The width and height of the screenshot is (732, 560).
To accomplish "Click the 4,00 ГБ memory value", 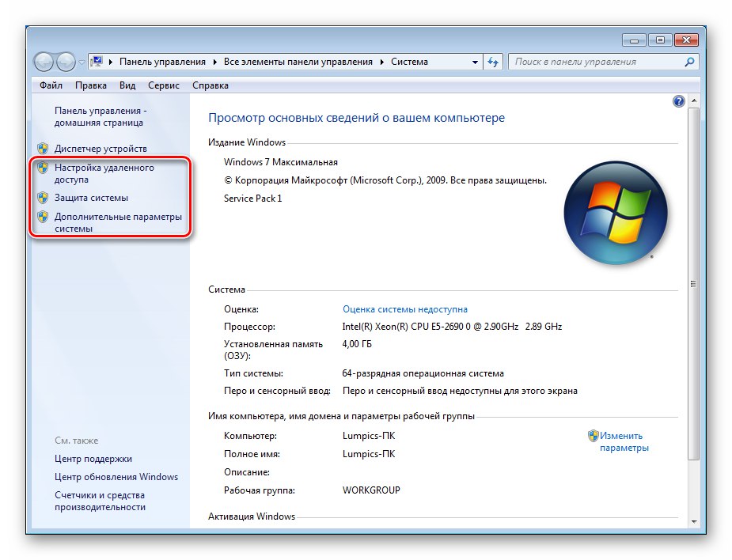I will pos(357,344).
